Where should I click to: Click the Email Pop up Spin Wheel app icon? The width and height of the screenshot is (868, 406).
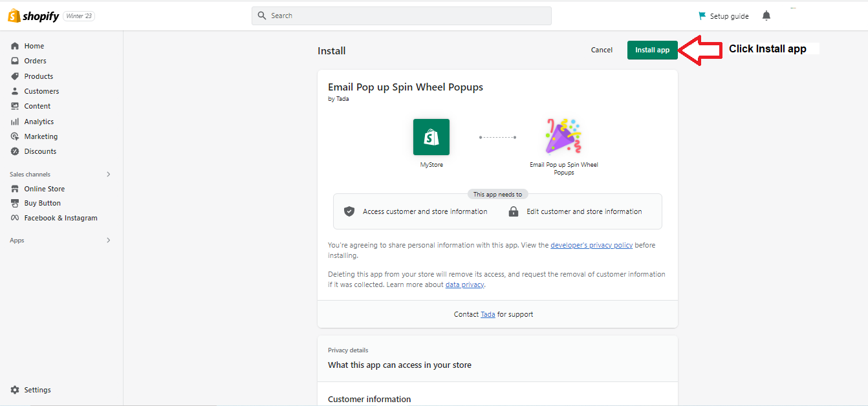click(x=563, y=136)
